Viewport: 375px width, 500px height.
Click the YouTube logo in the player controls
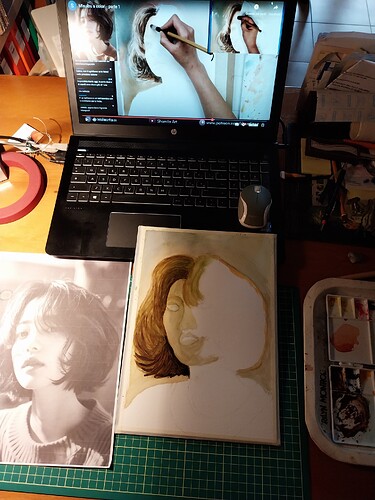point(254,125)
